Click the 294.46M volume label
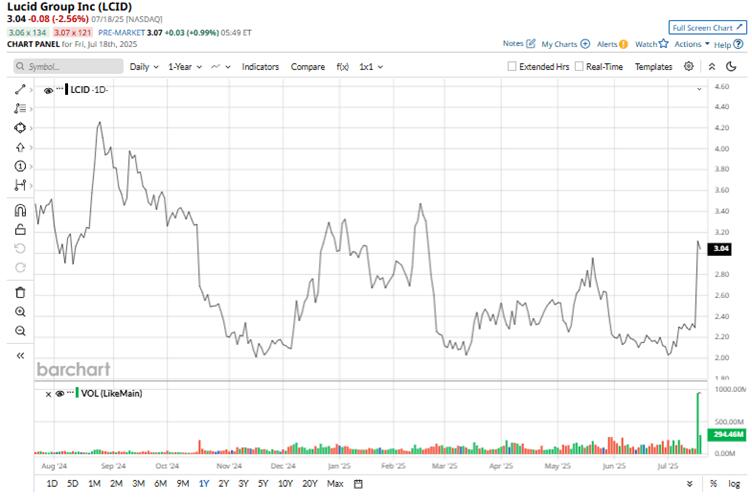The height and width of the screenshot is (503, 752). click(728, 434)
